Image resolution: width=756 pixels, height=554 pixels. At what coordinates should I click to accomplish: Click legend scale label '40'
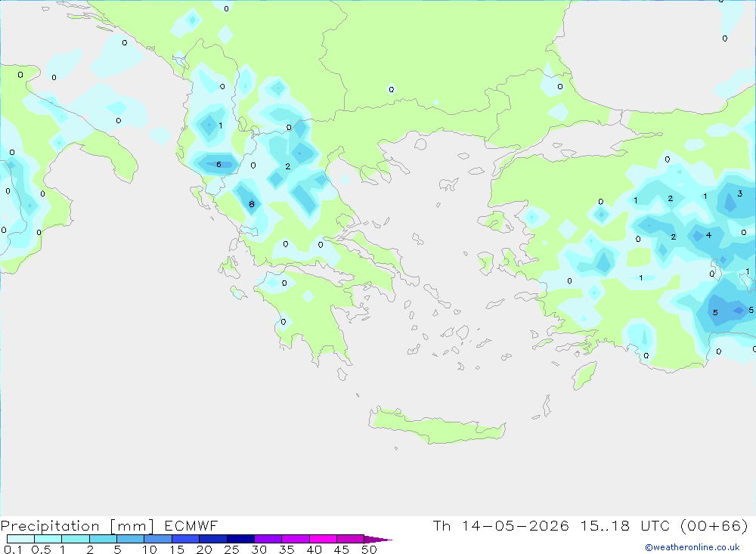314,549
